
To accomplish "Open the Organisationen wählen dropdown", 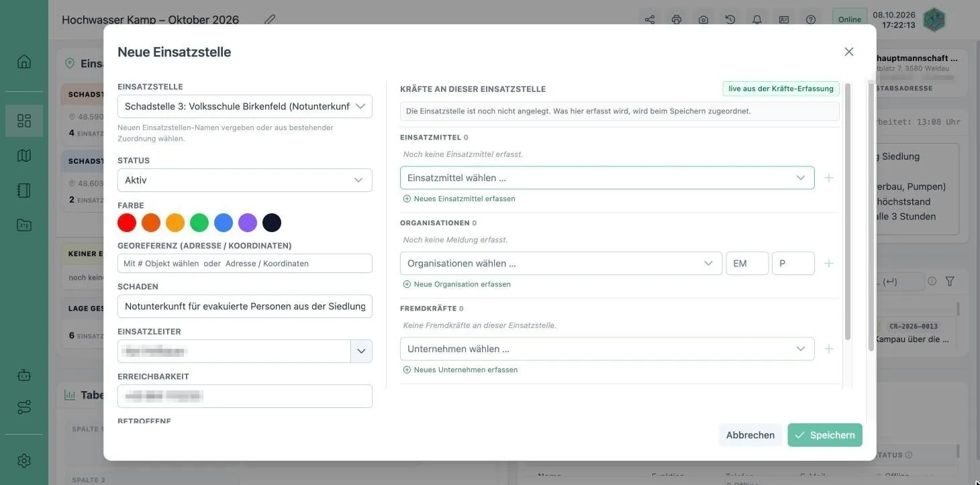I will tap(561, 263).
